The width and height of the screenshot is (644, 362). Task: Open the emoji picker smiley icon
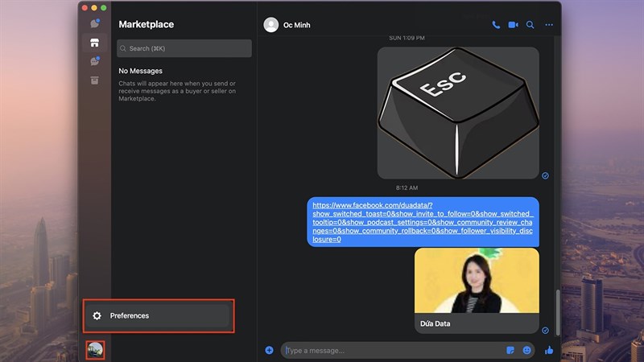coord(527,350)
